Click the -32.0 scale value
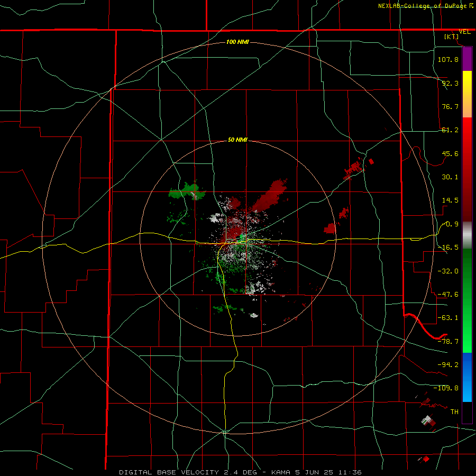Image resolution: width=476 pixels, height=476 pixels. click(x=448, y=271)
